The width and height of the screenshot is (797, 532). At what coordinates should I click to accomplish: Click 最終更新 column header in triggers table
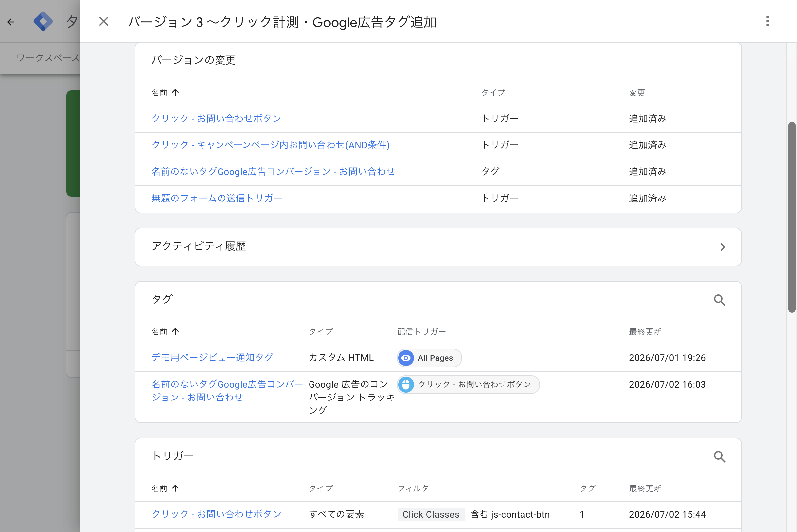coord(645,488)
